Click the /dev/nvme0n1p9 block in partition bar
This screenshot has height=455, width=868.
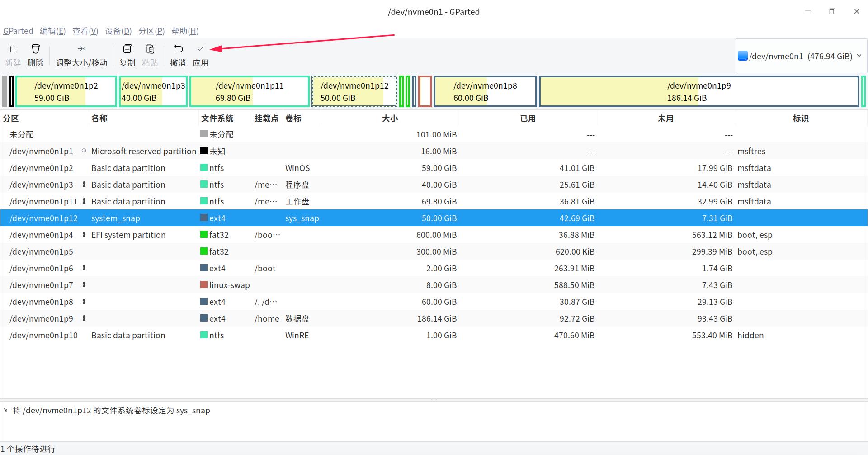(699, 91)
